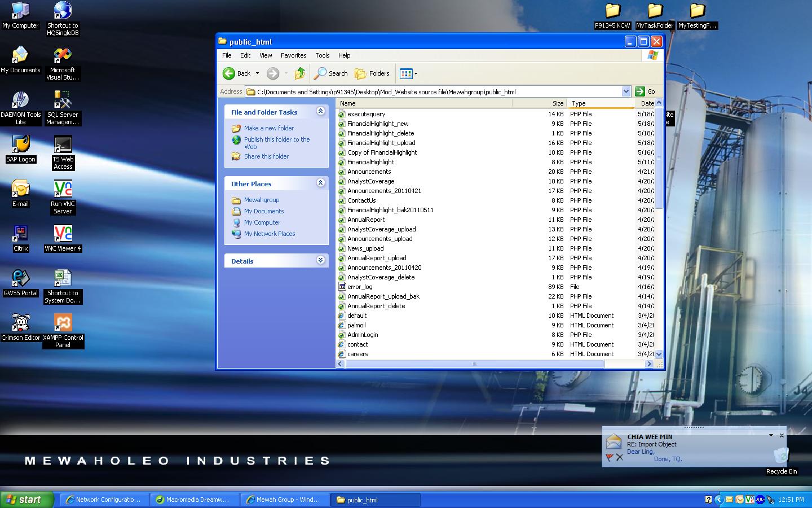Toggle the Folders pane button
The image size is (812, 508).
tap(372, 73)
